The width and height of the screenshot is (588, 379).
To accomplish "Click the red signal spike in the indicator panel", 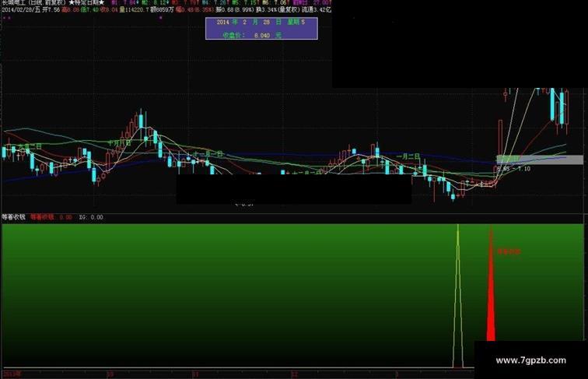I will click(x=491, y=285).
